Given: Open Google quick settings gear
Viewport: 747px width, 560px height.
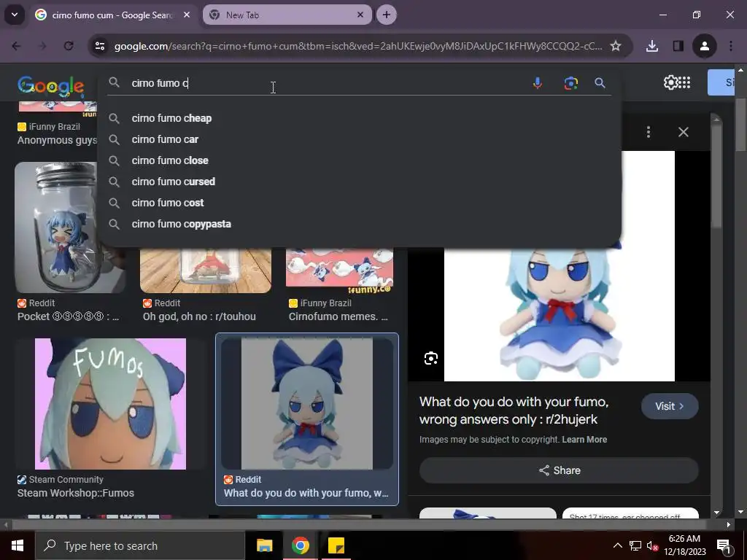Looking at the screenshot, I should click(x=670, y=82).
